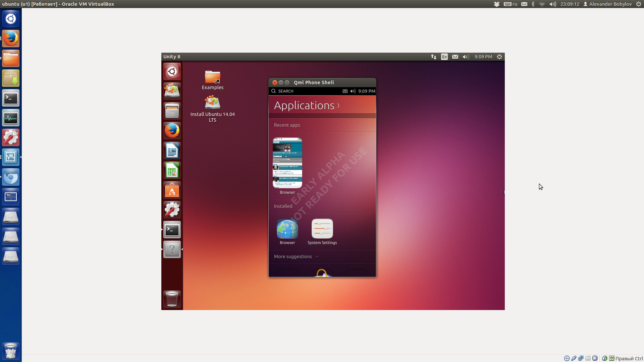Image resolution: width=644 pixels, height=362 pixels.
Task: Open Firefox from the host launcher
Action: [x=11, y=39]
